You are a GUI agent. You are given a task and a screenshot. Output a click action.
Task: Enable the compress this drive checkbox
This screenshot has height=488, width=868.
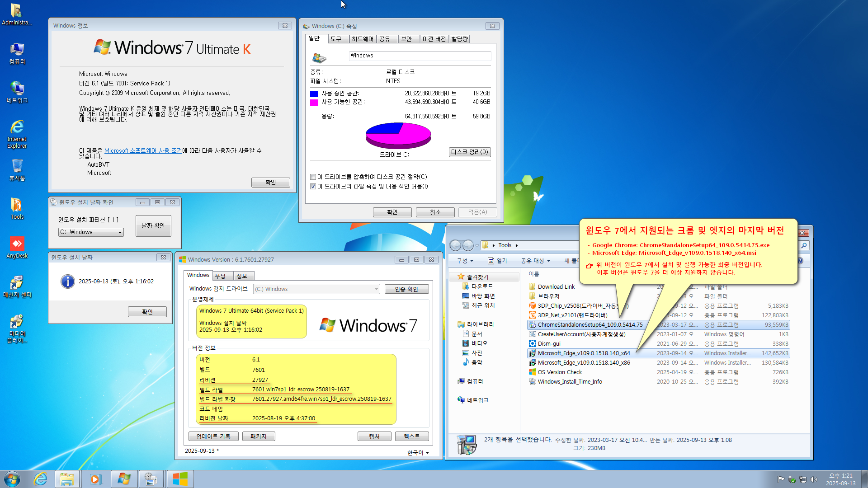[313, 177]
